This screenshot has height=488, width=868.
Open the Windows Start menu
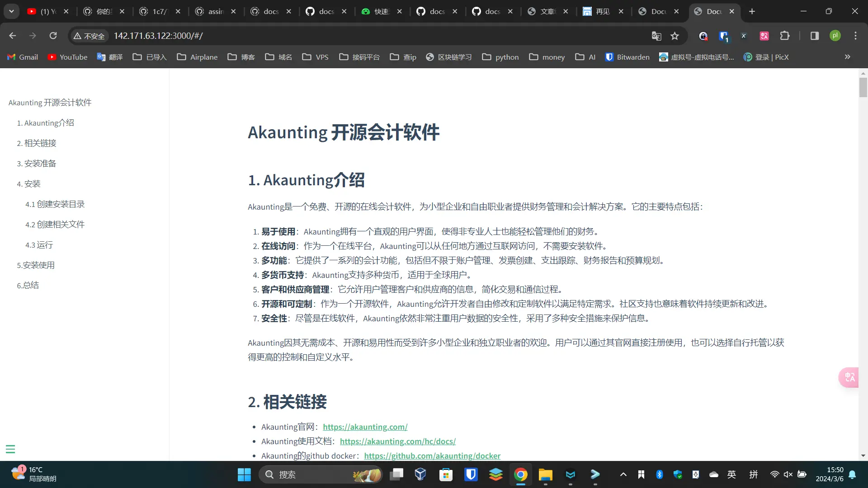tap(244, 474)
